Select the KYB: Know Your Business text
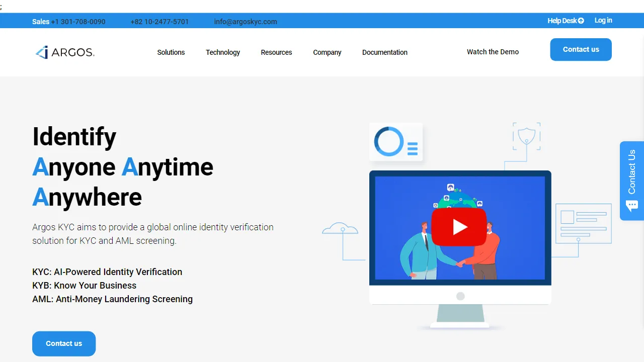This screenshot has width=644, height=362. (x=85, y=286)
